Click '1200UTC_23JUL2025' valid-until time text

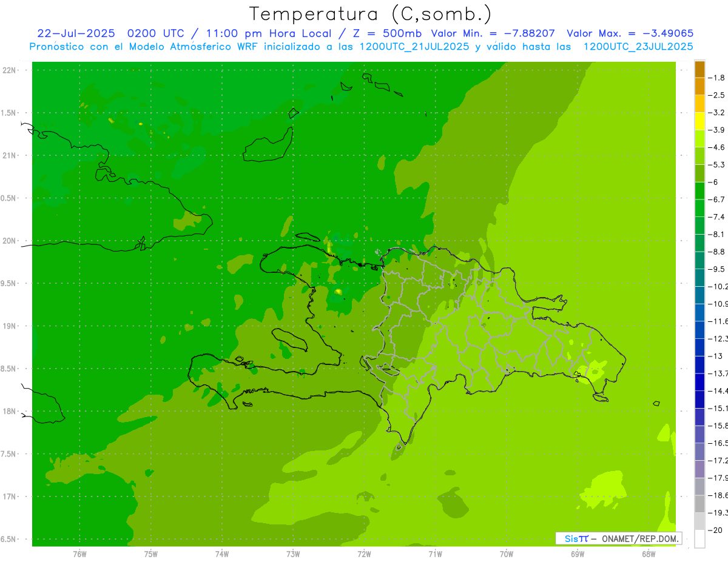(638, 47)
